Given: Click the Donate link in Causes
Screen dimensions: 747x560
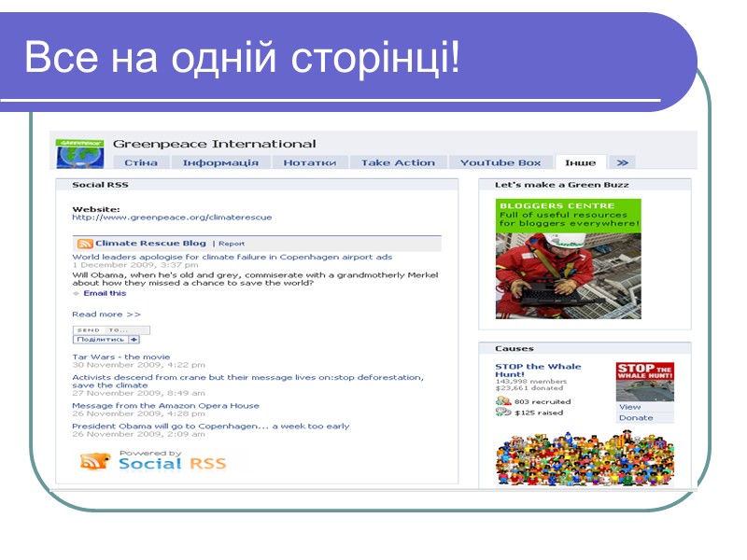Looking at the screenshot, I should click(636, 417).
